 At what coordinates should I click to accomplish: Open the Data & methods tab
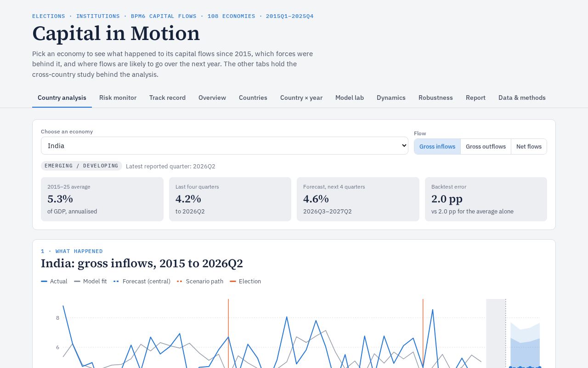[x=522, y=98]
